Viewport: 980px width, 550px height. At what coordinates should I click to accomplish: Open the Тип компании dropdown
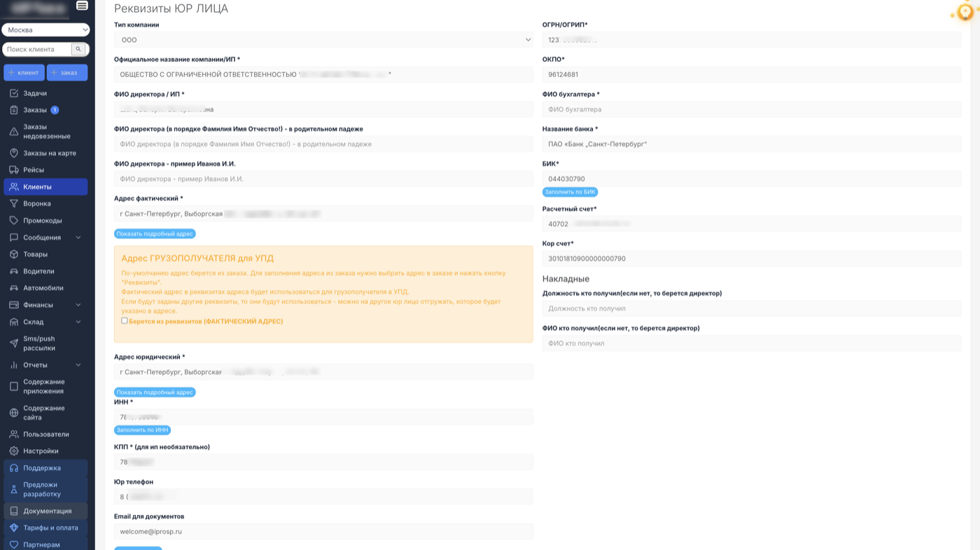pos(323,40)
